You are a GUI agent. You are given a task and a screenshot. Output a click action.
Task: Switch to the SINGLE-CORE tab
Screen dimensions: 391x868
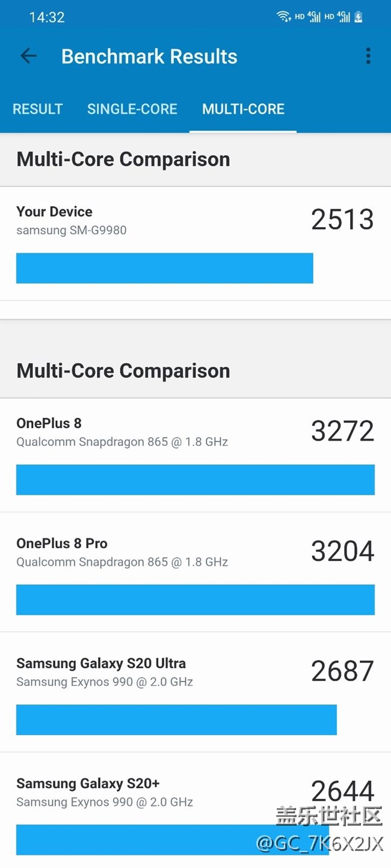point(132,109)
